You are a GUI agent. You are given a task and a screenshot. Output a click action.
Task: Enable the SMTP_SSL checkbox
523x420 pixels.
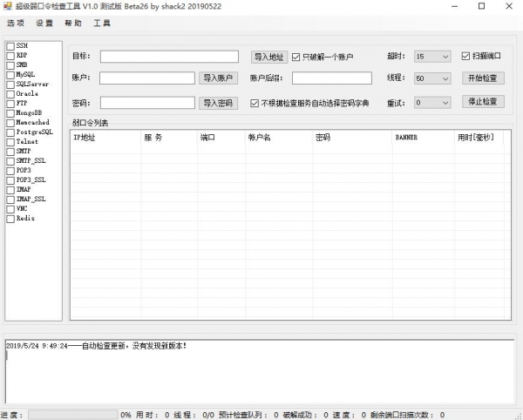tap(10, 161)
